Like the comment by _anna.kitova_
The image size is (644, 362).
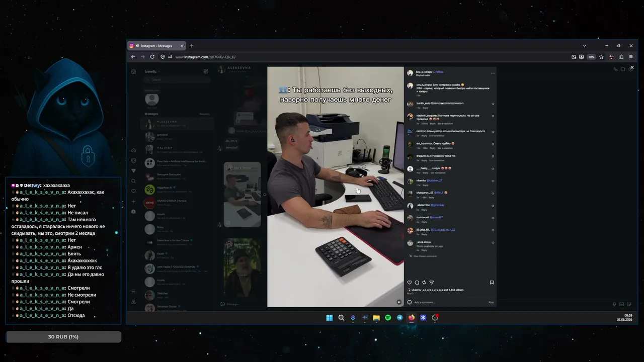coord(493,243)
